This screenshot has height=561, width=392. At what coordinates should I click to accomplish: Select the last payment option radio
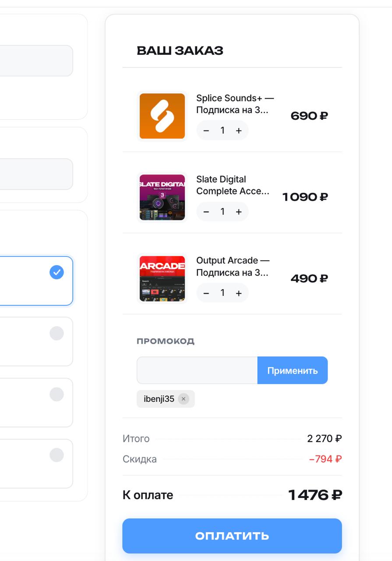57,455
